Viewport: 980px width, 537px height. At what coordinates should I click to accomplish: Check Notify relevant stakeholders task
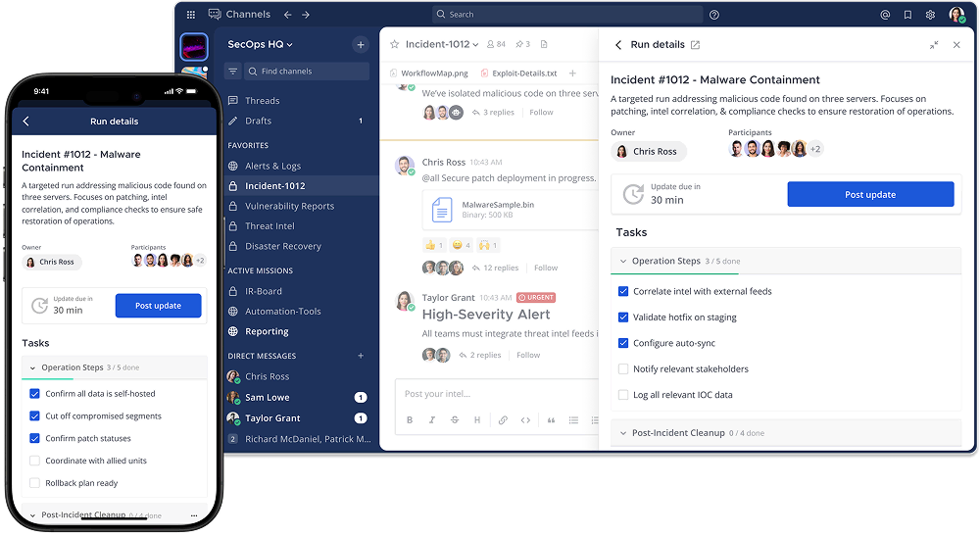point(623,369)
